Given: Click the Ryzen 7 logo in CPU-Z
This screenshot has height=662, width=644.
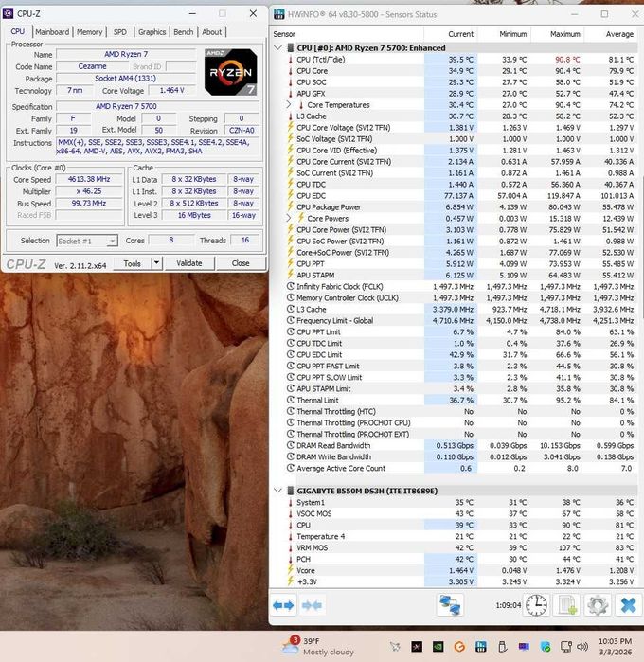Looking at the screenshot, I should [230, 72].
